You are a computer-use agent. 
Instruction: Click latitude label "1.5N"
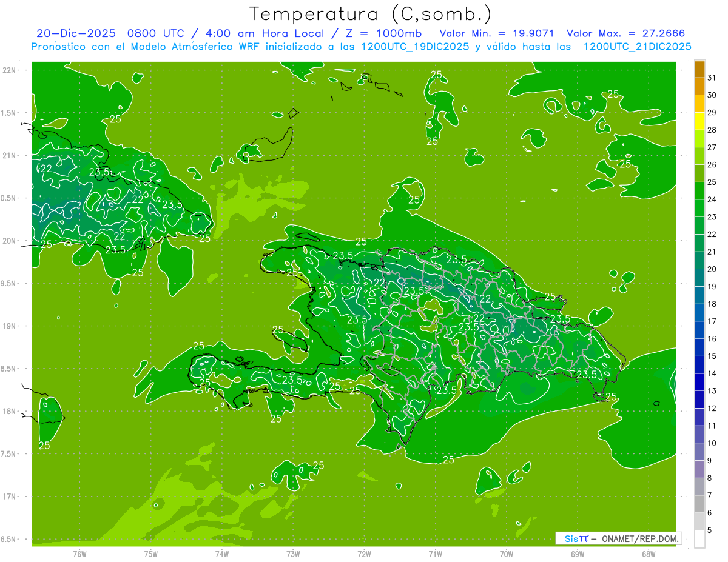click(10, 113)
